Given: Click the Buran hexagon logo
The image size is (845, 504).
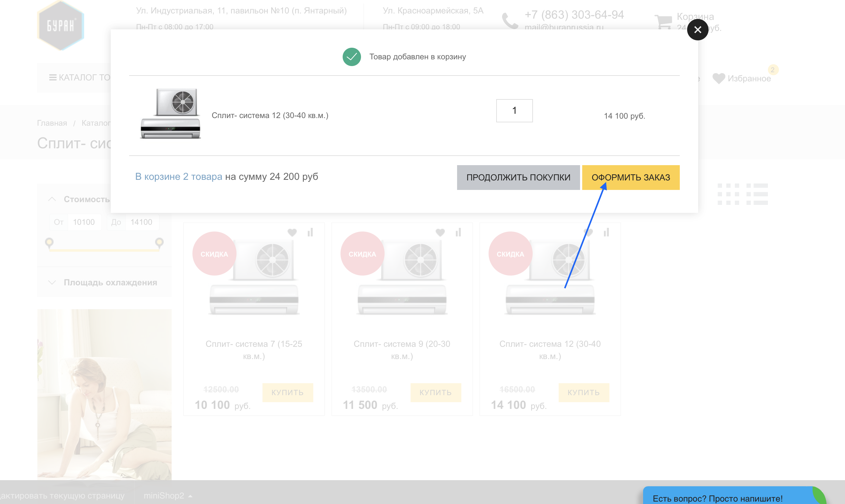Looking at the screenshot, I should pyautogui.click(x=61, y=25).
